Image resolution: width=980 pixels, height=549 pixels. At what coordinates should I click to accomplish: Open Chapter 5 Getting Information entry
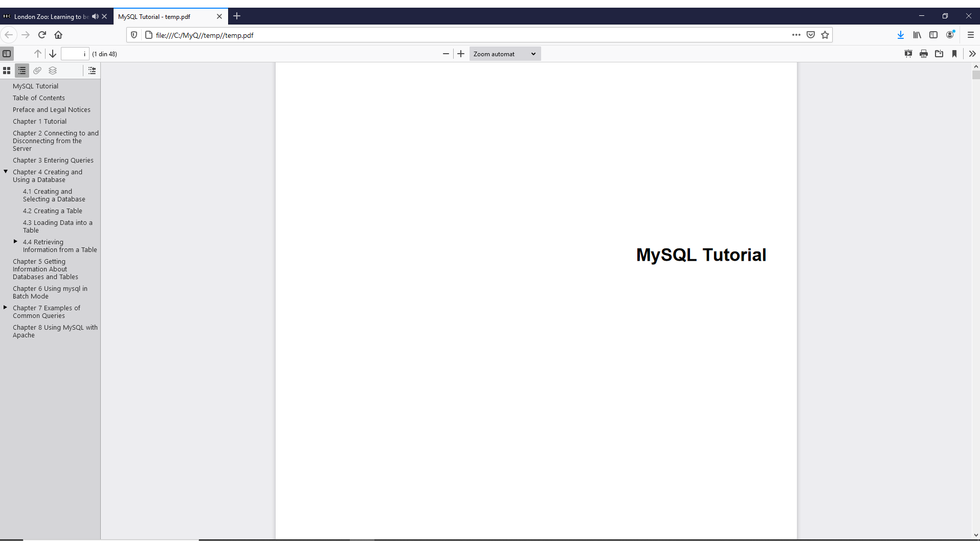46,269
